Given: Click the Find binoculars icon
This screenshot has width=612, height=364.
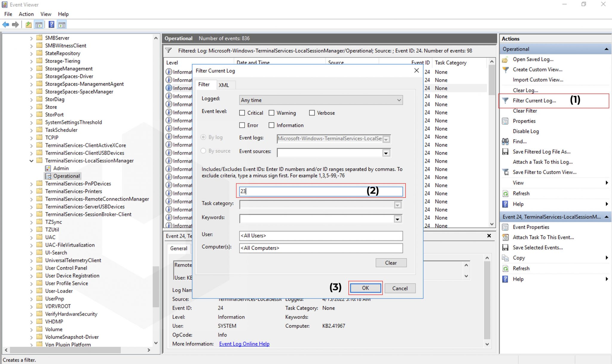Looking at the screenshot, I should coord(505,141).
